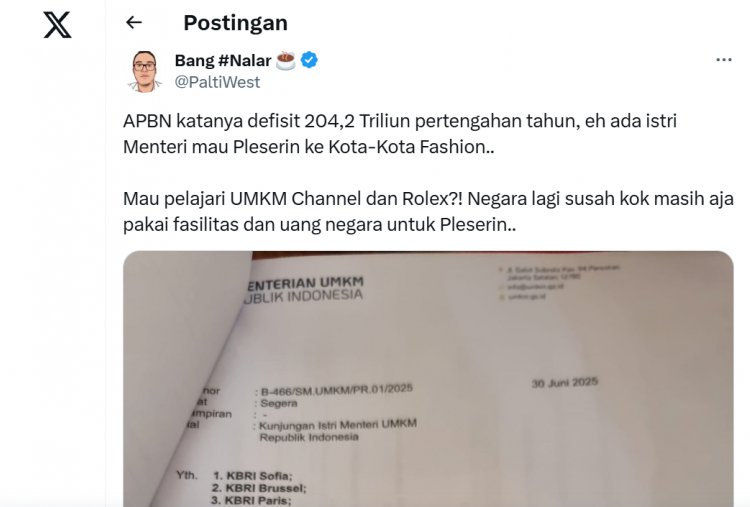Click the blue verified badge
Image resolution: width=750 pixels, height=507 pixels.
(x=309, y=60)
